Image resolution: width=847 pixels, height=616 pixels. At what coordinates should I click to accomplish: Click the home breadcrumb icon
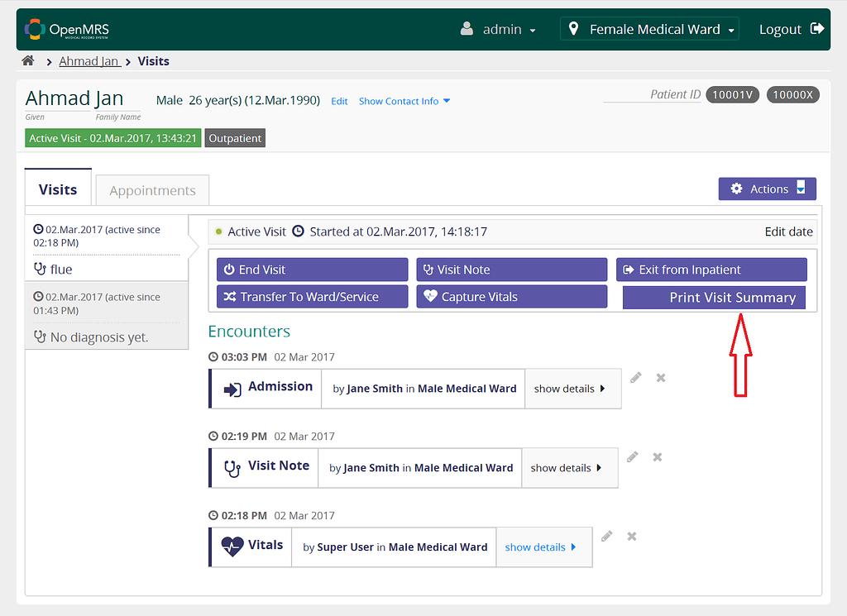point(29,60)
